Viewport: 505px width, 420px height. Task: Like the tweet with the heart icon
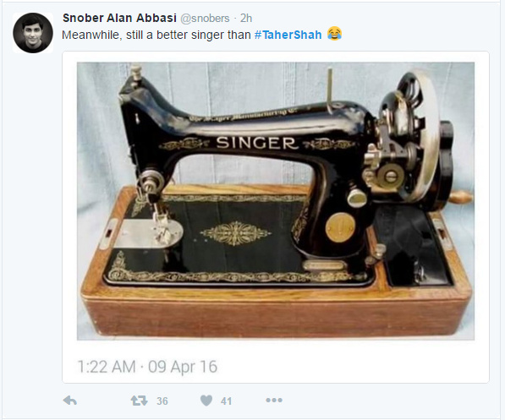click(206, 401)
